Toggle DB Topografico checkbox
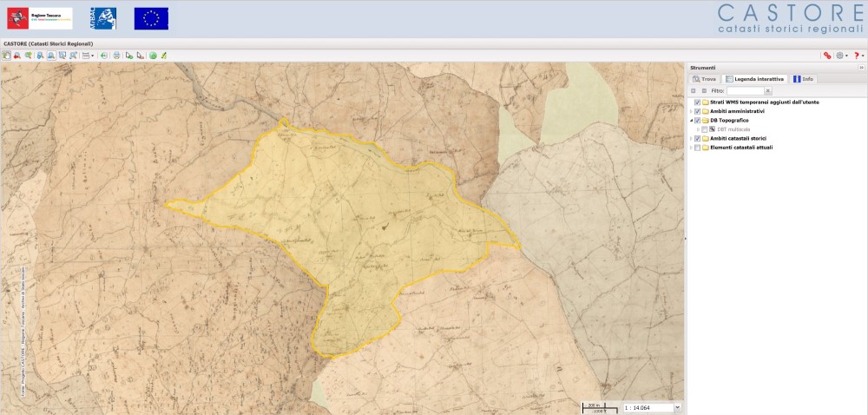 tap(698, 120)
